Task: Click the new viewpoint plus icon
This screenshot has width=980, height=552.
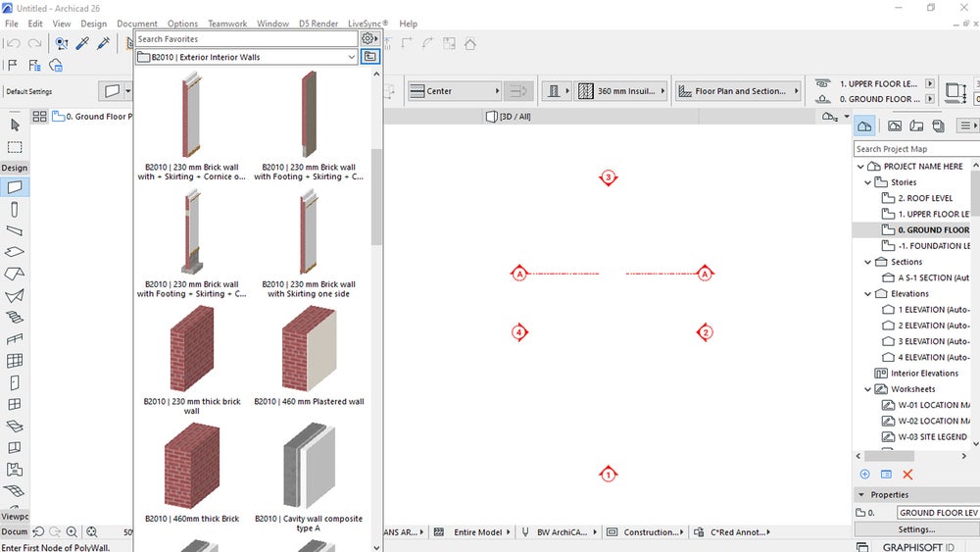Action: click(865, 475)
